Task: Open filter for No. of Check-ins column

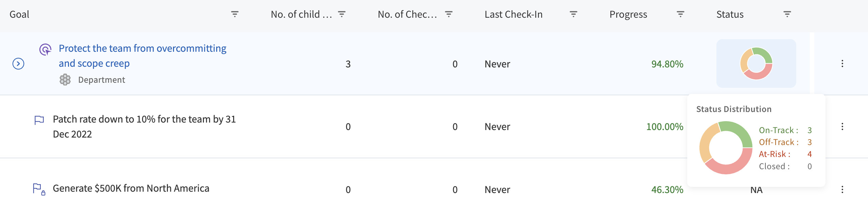Action: coord(449,14)
